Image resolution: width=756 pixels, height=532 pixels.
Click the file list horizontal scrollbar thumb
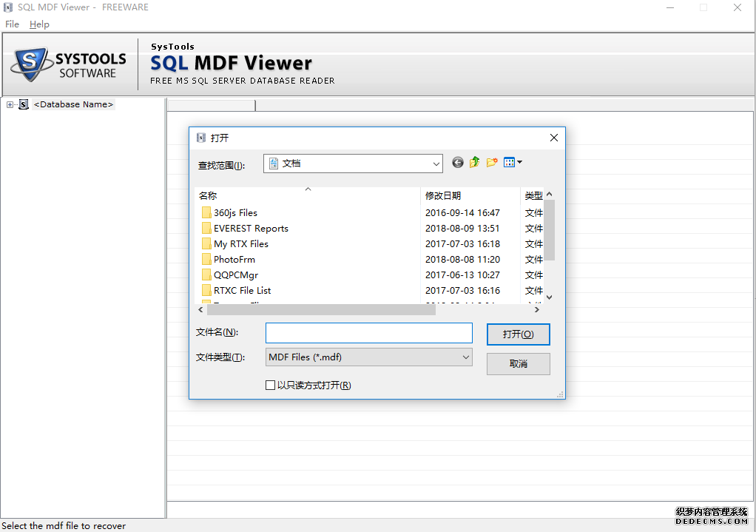coord(321,309)
